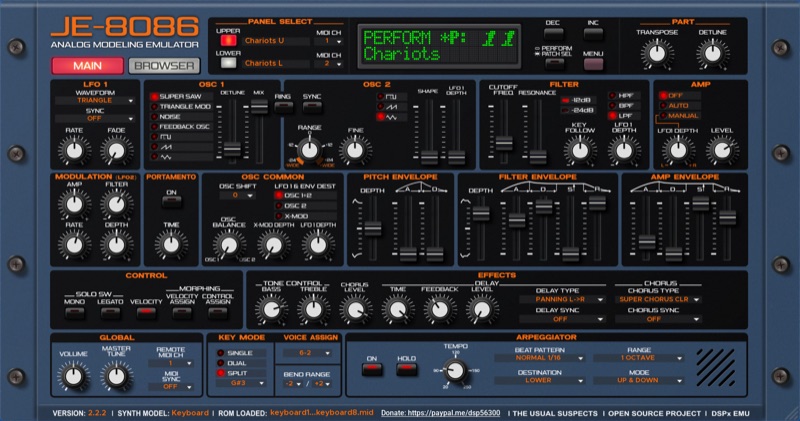This screenshot has height=421, width=800.
Task: Switch to the Browser tab
Action: click(x=164, y=66)
